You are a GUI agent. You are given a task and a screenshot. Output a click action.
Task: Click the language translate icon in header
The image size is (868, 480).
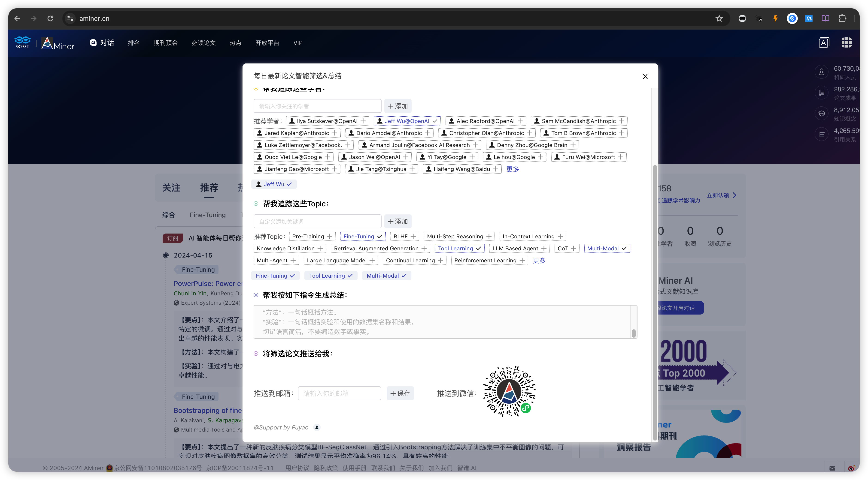tap(824, 43)
